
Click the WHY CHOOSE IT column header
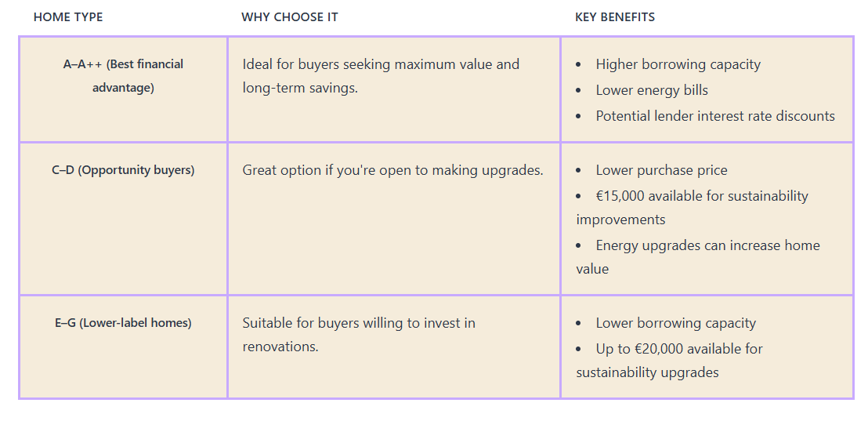[x=290, y=17]
